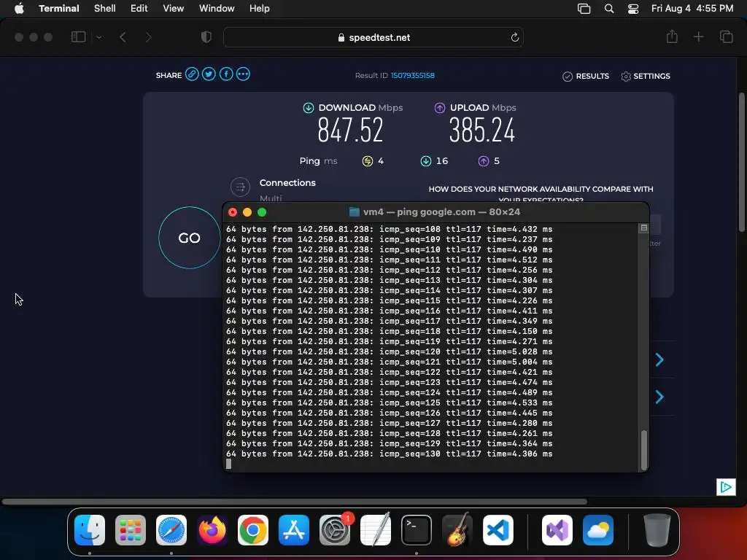Viewport: 747px width, 560px height.
Task: Click the upload speed 385.24 value
Action: pyautogui.click(x=482, y=130)
